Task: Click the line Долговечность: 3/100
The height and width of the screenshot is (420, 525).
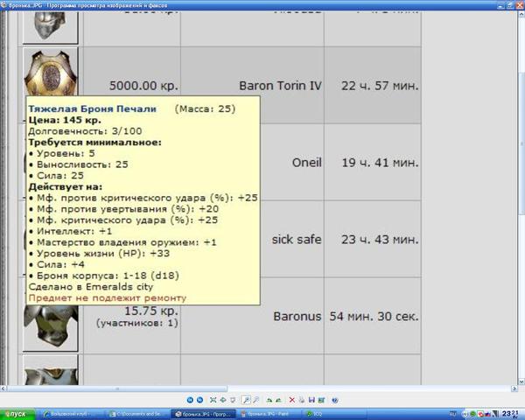Action: point(85,131)
